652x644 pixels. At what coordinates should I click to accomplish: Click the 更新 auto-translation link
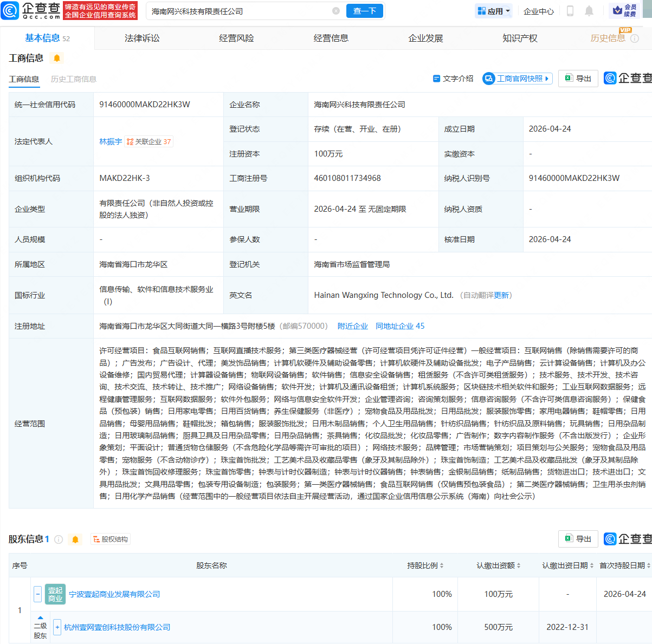pos(501,295)
